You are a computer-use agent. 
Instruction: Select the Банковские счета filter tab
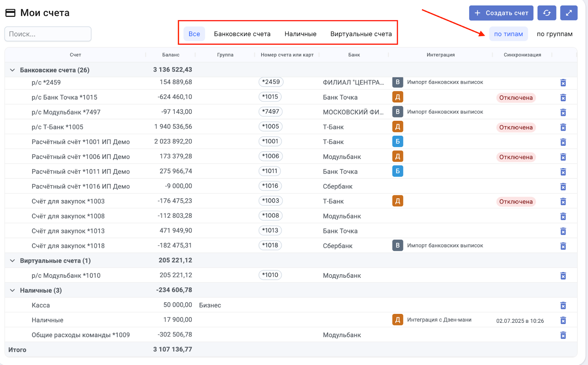(242, 34)
